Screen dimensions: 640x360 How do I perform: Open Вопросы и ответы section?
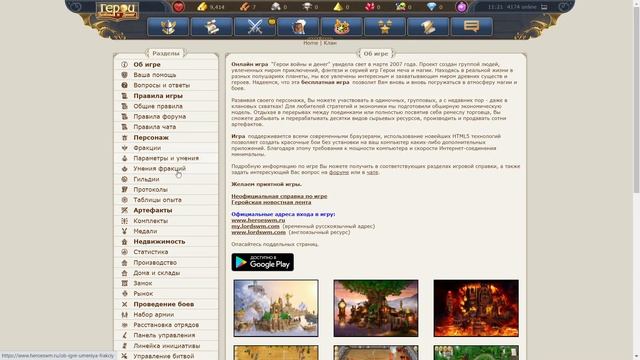(162, 85)
